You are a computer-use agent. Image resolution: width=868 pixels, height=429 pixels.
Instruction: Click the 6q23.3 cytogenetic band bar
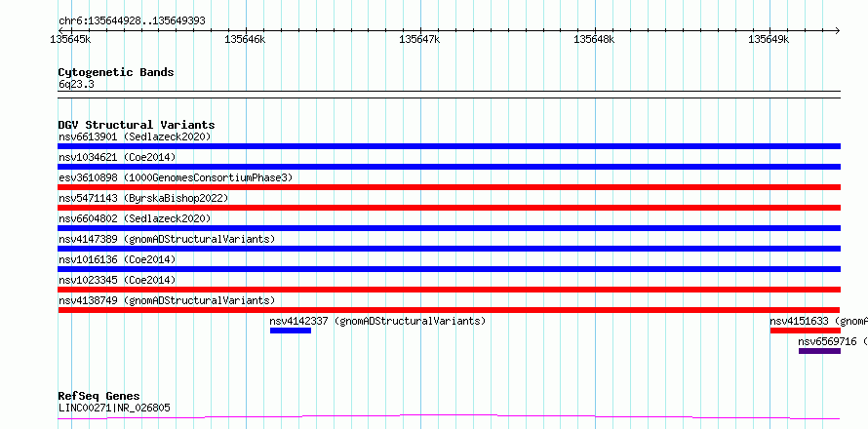(x=450, y=95)
